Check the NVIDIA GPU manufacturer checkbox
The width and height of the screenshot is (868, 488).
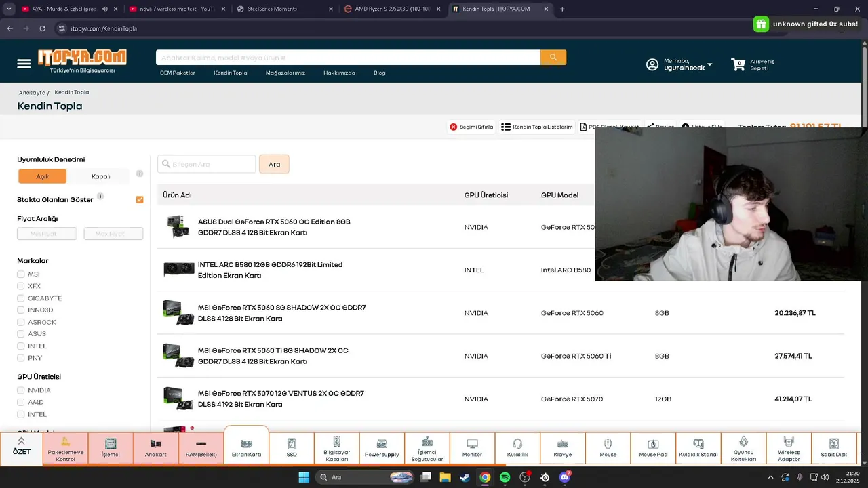point(21,390)
